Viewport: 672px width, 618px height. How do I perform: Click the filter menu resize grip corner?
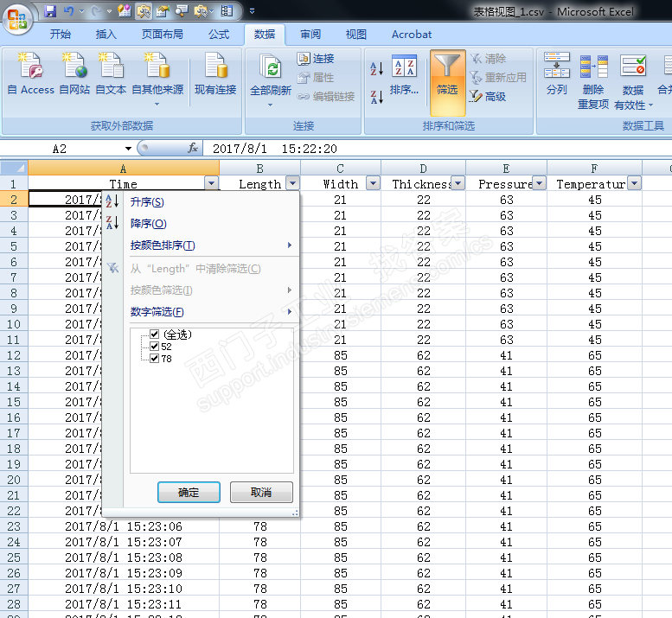click(x=295, y=513)
